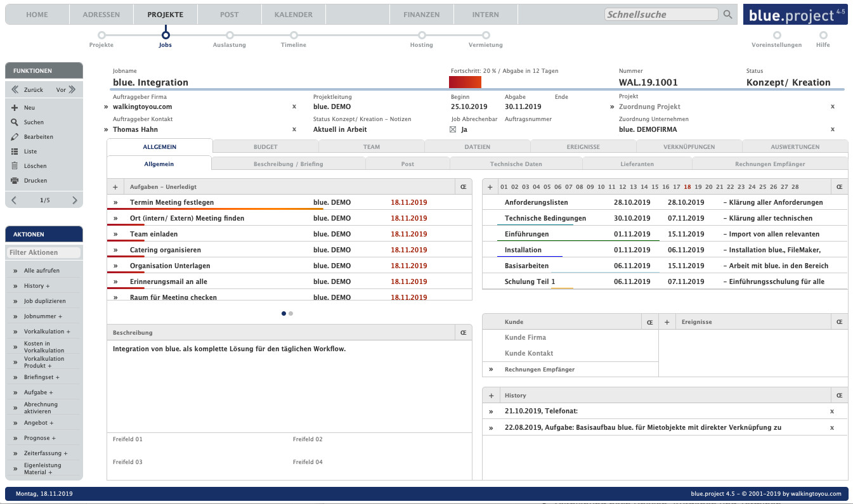Viewport: 853px width, 504px height.
Task: Click the magnifier icon beside Schnellsuche
Action: 728,15
